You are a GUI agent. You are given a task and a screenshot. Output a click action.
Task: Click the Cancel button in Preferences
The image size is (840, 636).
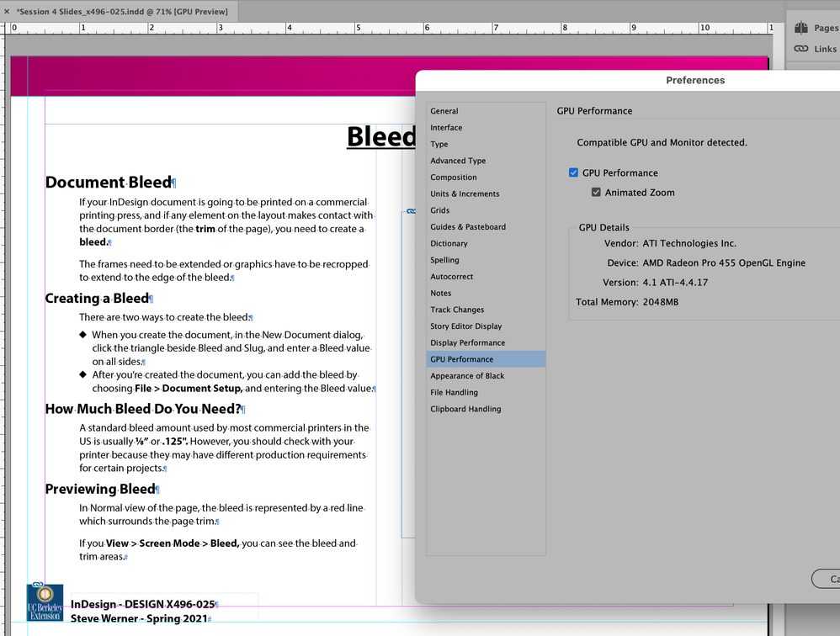tap(828, 579)
